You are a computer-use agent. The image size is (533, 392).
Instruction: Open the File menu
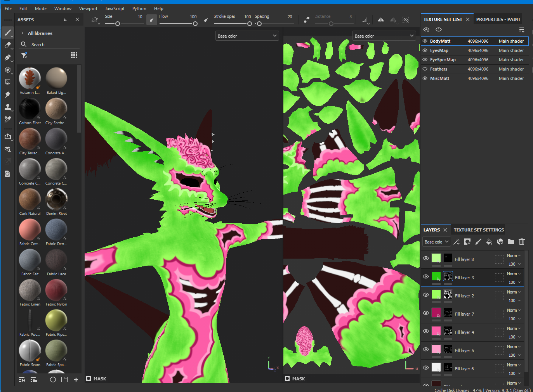[8, 9]
